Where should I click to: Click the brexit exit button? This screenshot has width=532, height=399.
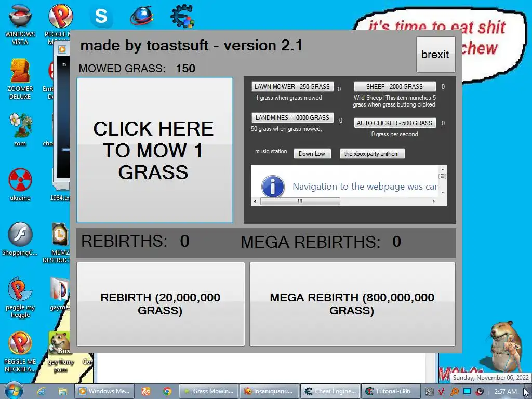pyautogui.click(x=436, y=55)
